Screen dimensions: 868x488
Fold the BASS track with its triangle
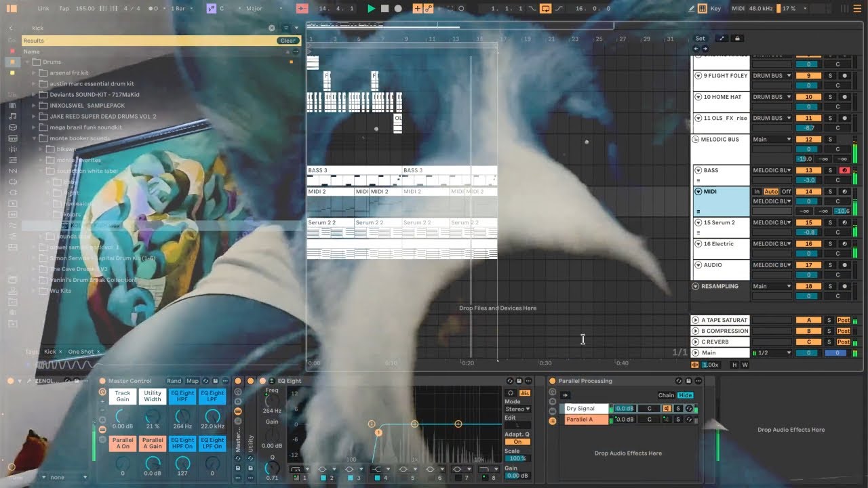pyautogui.click(x=698, y=171)
